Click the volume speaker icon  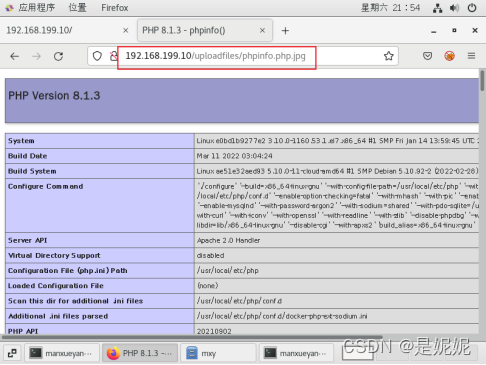[454, 8]
